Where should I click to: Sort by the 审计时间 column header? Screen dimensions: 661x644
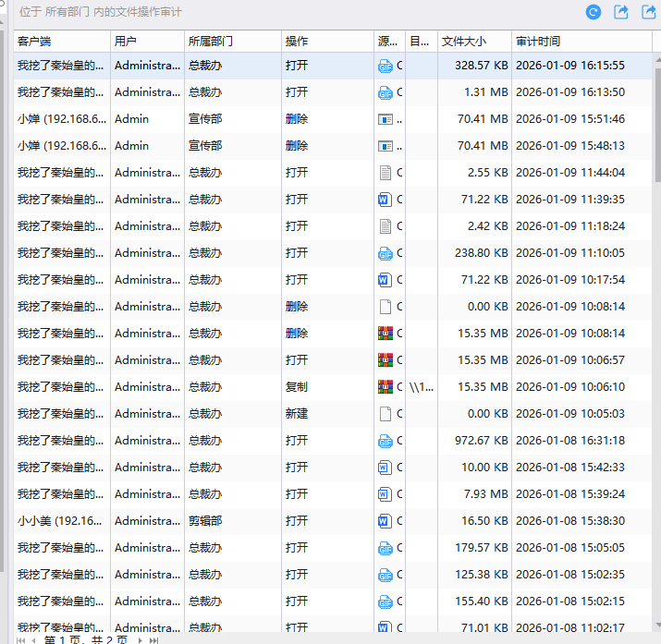click(581, 42)
